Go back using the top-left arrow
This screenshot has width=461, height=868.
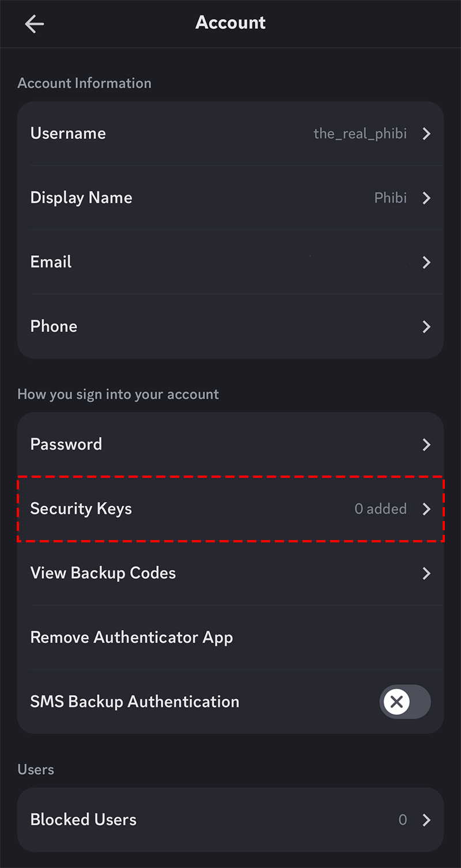(x=35, y=24)
